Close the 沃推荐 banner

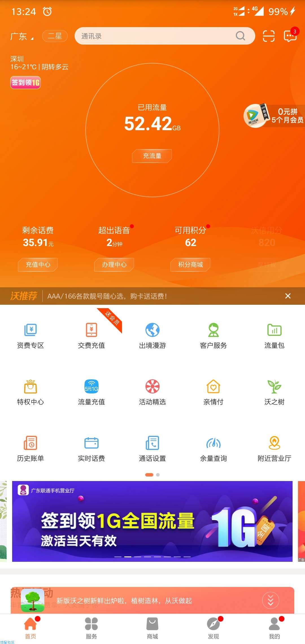pyautogui.click(x=288, y=296)
